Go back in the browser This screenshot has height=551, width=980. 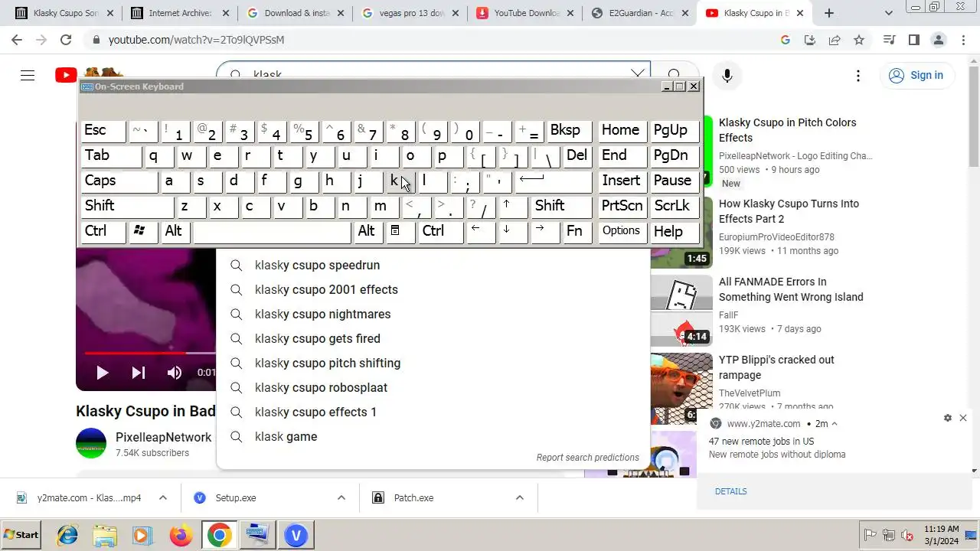tap(17, 40)
